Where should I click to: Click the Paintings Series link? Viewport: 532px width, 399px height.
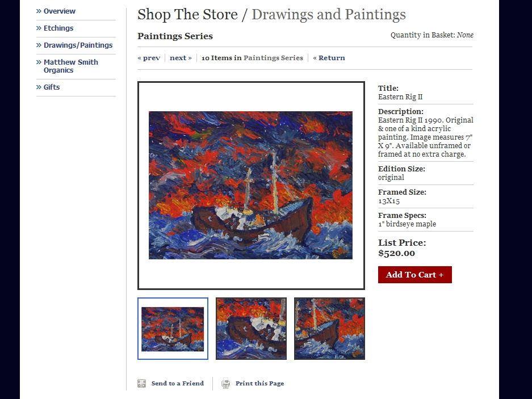click(273, 58)
